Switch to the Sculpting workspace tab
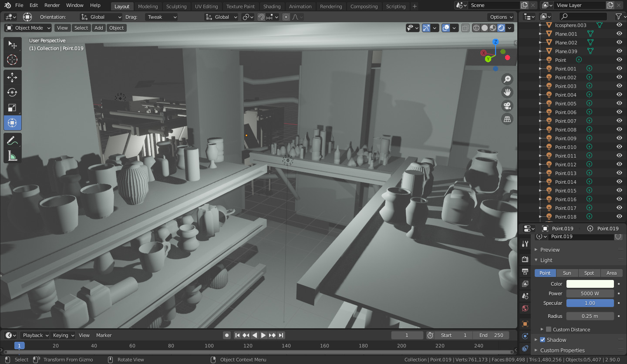 [176, 7]
